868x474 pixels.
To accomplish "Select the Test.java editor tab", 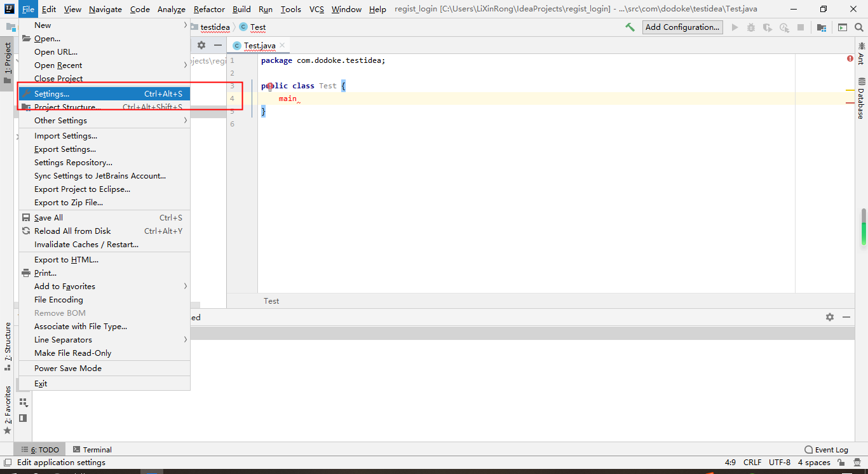I will click(x=260, y=45).
